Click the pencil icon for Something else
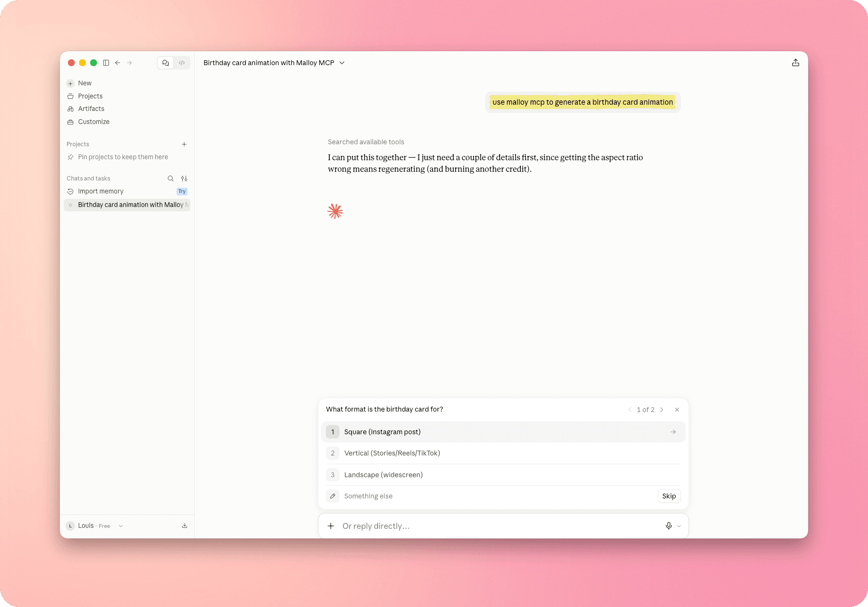This screenshot has height=607, width=868. pyautogui.click(x=333, y=496)
